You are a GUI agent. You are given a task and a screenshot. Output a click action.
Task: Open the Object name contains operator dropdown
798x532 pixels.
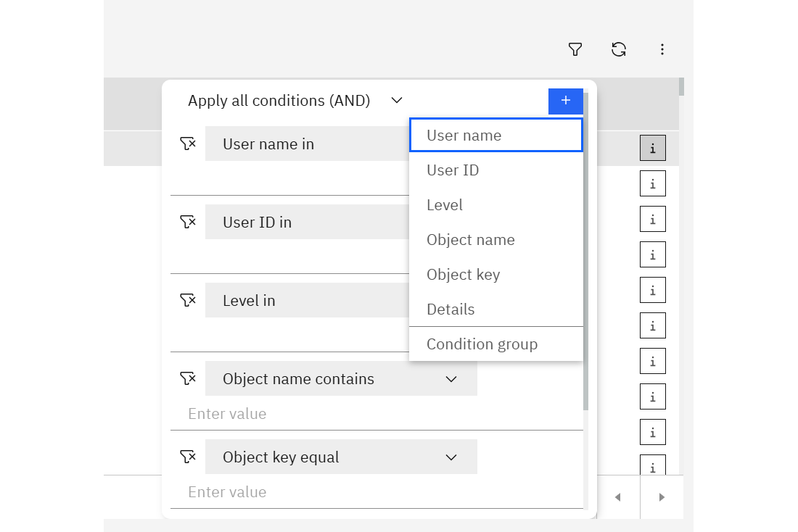point(451,379)
